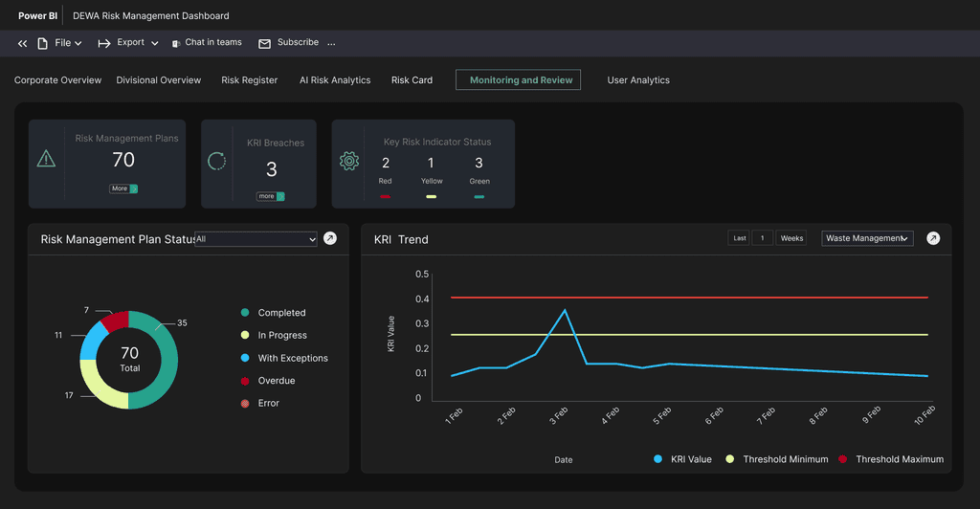Click the donut data label 35
The height and width of the screenshot is (509, 980).
coord(182,322)
